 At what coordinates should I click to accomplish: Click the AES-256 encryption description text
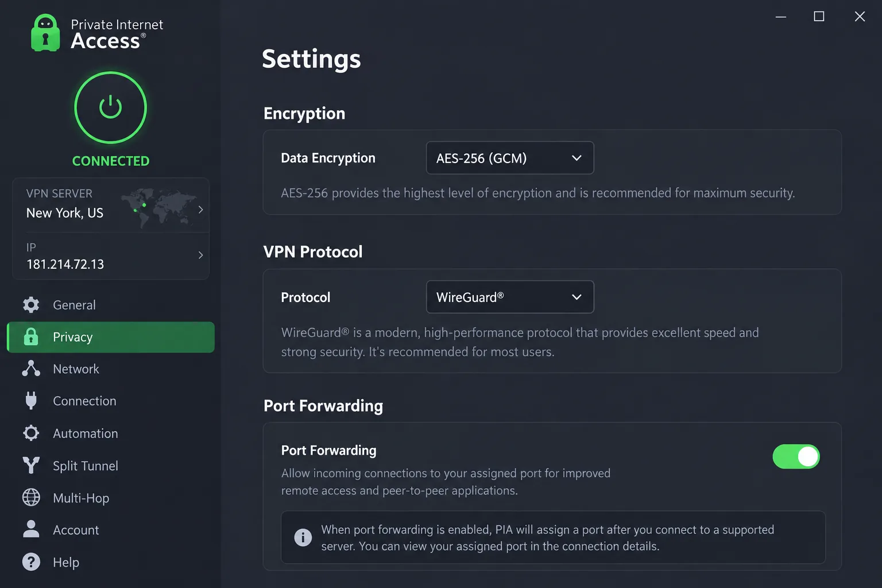pyautogui.click(x=538, y=193)
